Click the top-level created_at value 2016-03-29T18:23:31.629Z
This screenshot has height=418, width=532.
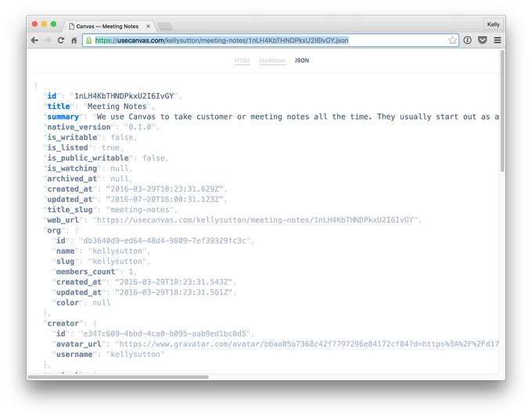coord(164,189)
